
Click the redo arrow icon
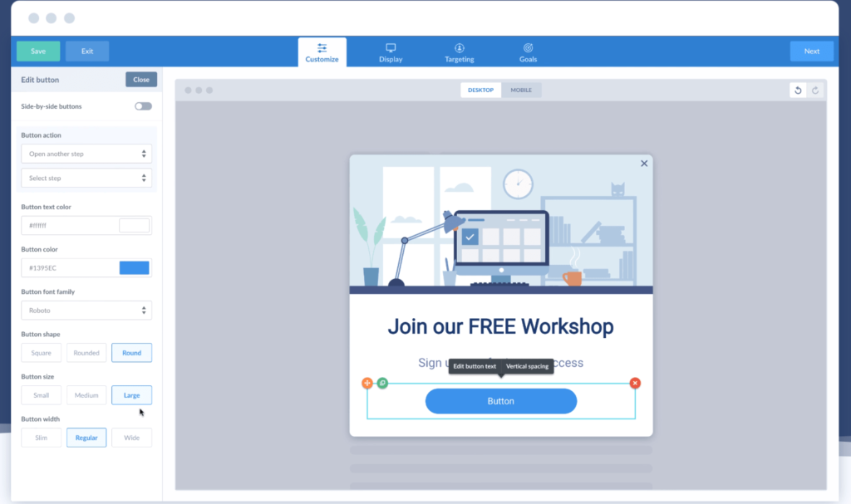click(x=815, y=91)
